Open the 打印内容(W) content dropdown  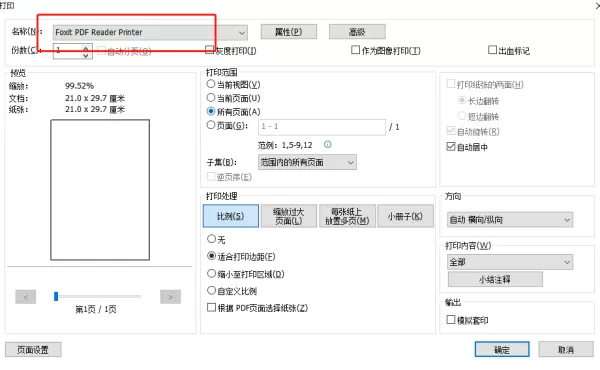510,262
